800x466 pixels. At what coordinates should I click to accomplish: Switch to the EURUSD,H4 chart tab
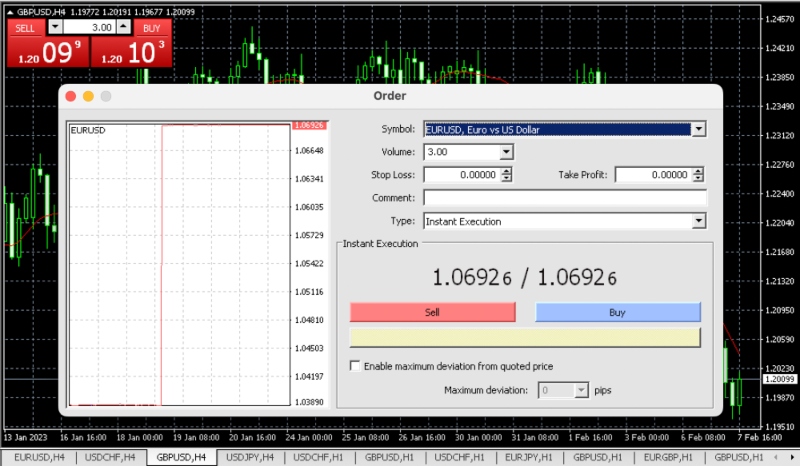(x=39, y=457)
